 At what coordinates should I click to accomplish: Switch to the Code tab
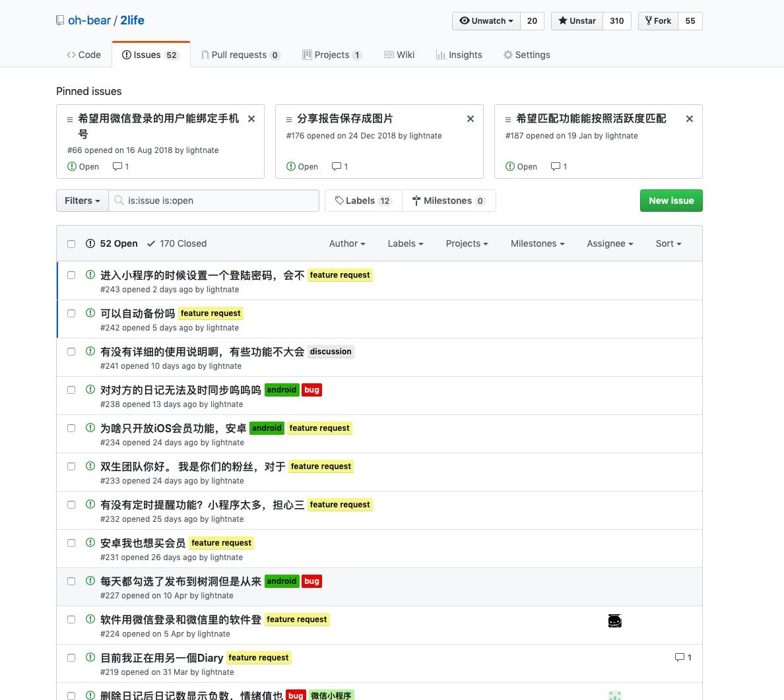[x=84, y=55]
